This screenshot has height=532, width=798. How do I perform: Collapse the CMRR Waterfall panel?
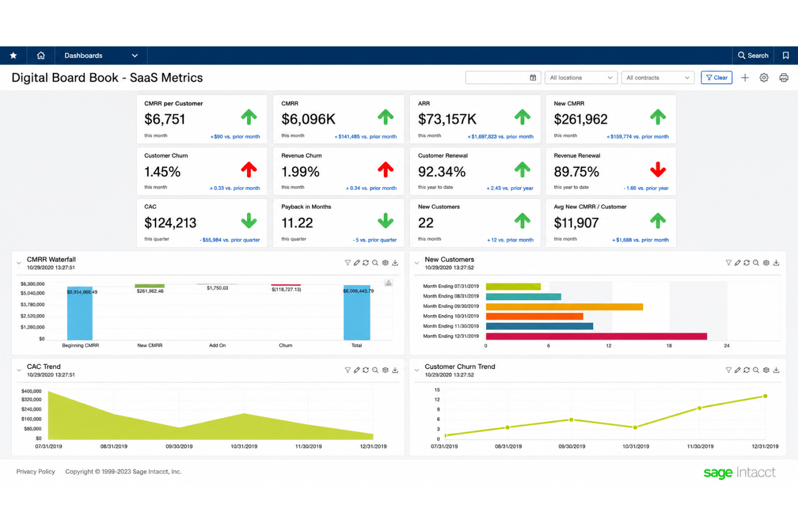pos(19,263)
